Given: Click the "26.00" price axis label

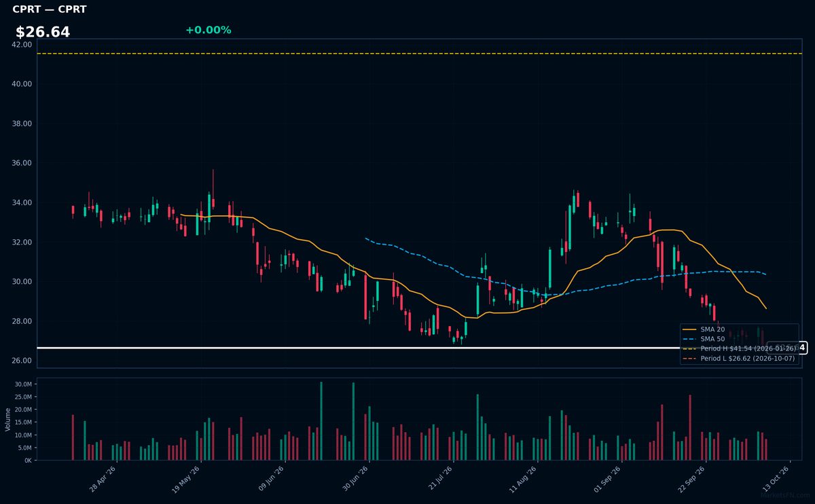Looking at the screenshot, I should [x=22, y=361].
